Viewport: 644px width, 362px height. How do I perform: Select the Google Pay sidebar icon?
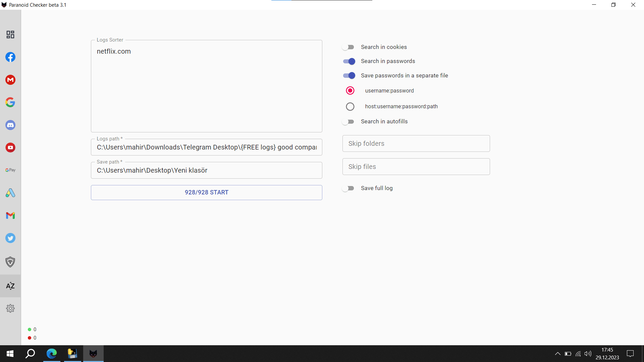pyautogui.click(x=10, y=170)
